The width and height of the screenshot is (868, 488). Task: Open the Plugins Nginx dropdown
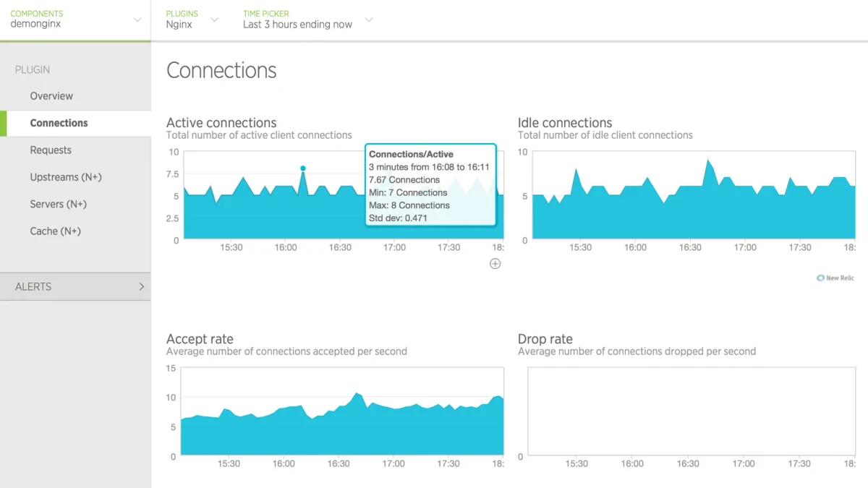point(192,20)
